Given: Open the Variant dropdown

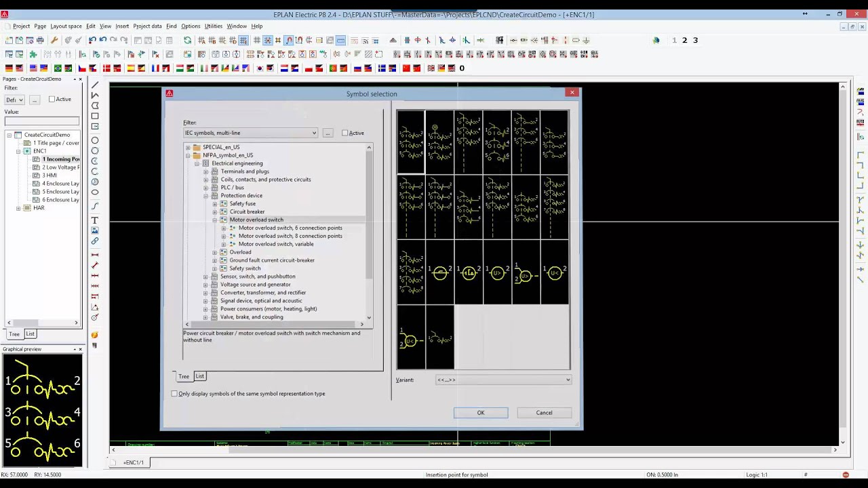Looking at the screenshot, I should (502, 380).
